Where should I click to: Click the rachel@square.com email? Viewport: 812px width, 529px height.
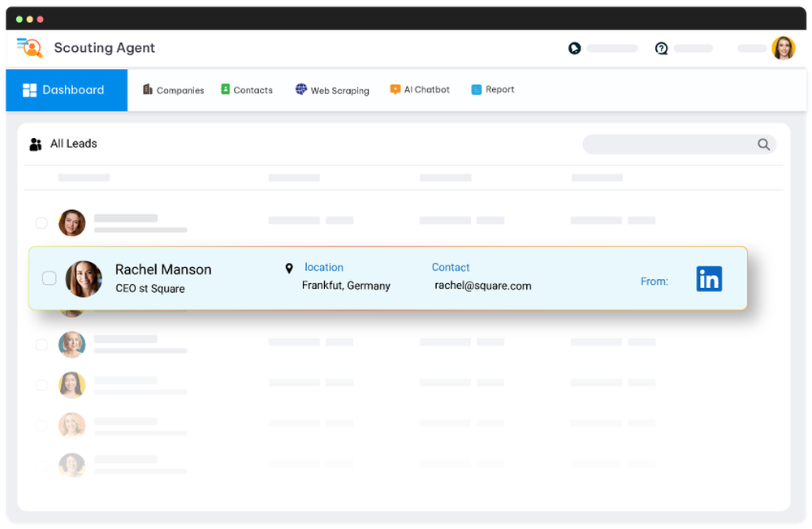(x=482, y=286)
